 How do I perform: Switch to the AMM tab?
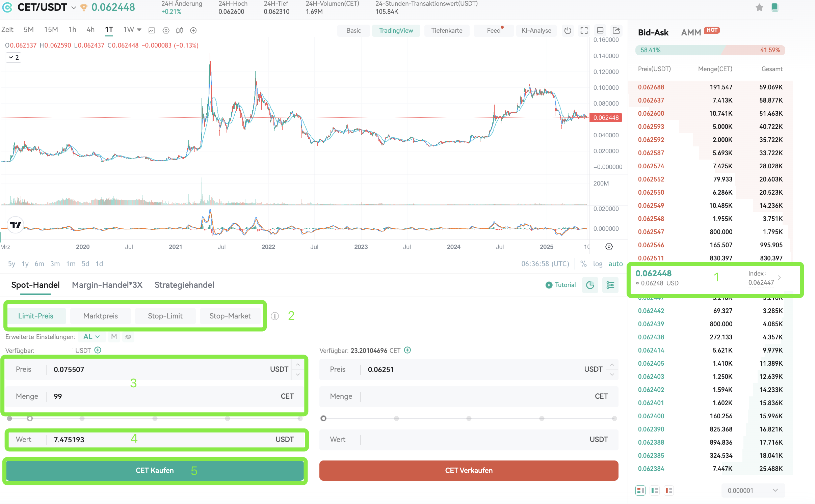tap(691, 32)
